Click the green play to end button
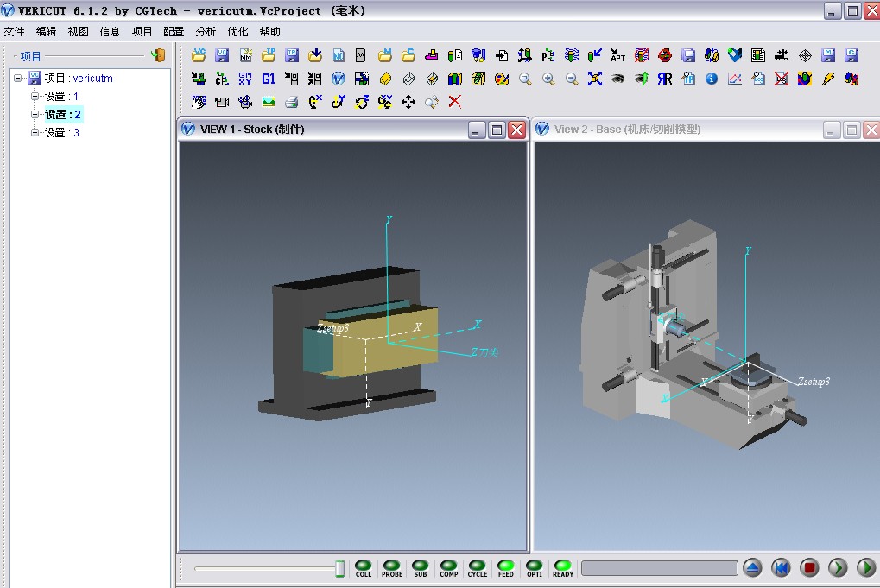The width and height of the screenshot is (880, 588). click(x=866, y=568)
